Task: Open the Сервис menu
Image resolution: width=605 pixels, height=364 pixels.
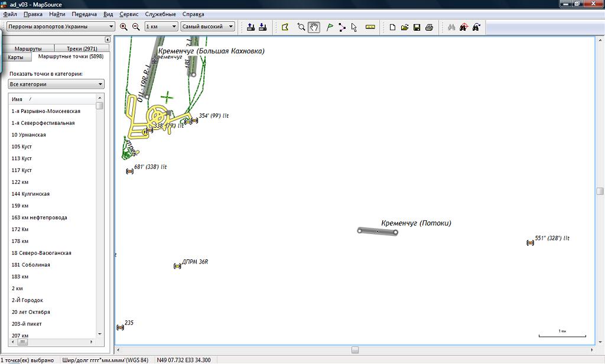Action: 129,14
